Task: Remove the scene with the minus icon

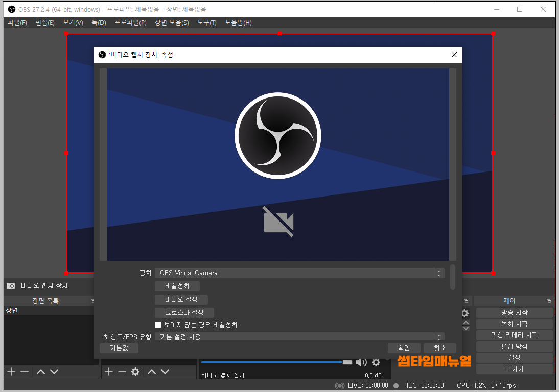Action: (25, 372)
